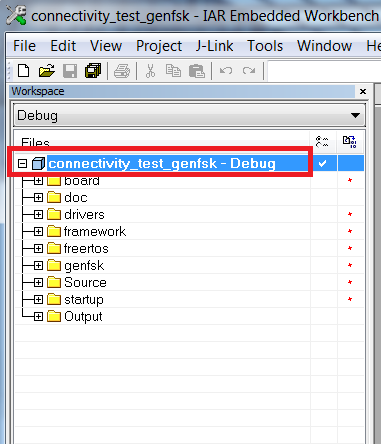Image resolution: width=381 pixels, height=444 pixels.
Task: Create a new document with the New icon
Action: tap(23, 71)
